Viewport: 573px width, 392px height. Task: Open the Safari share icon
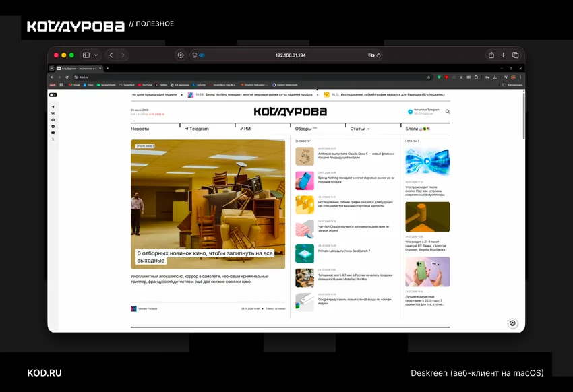(x=491, y=55)
